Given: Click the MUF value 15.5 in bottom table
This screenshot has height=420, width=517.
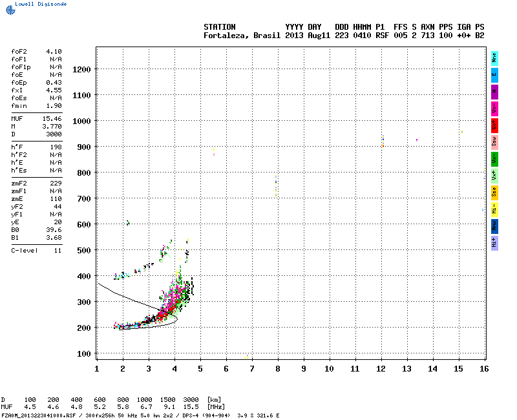Looking at the screenshot, I should point(191,407).
